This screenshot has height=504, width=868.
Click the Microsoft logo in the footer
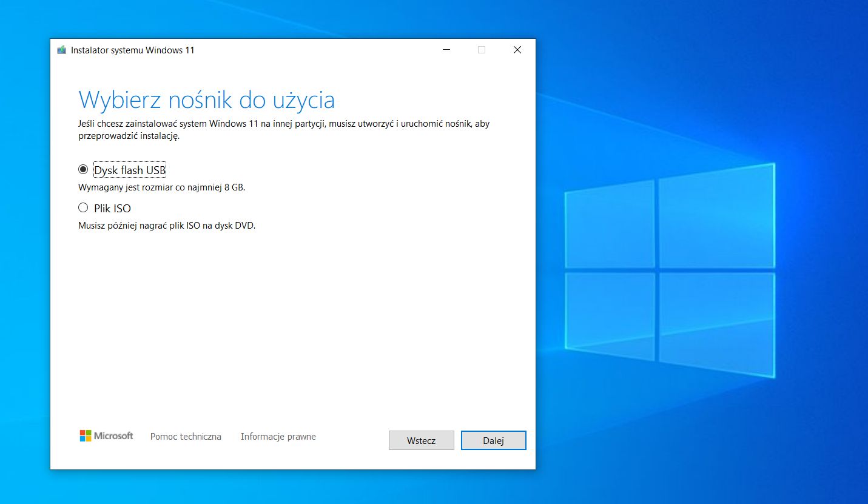(106, 435)
